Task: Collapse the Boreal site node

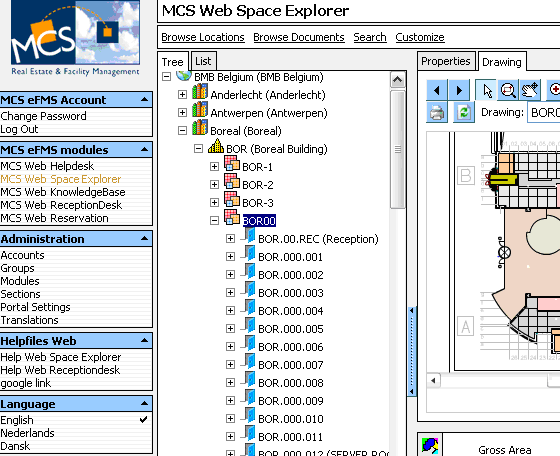Action: 182,131
